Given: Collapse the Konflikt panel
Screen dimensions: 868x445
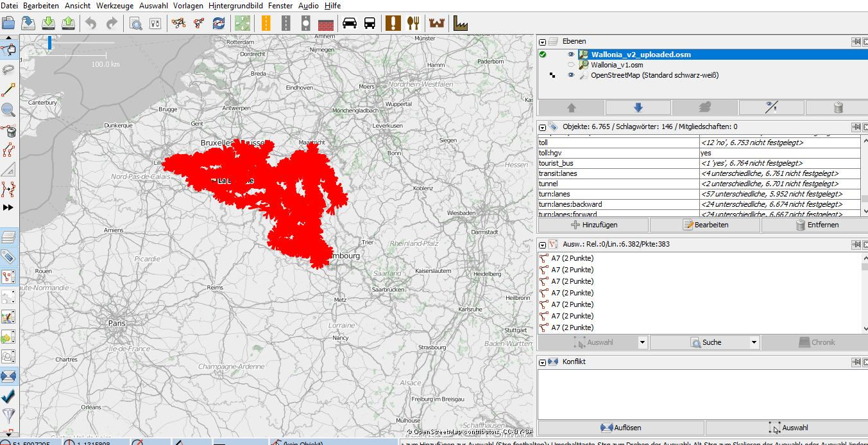Looking at the screenshot, I should (543, 362).
